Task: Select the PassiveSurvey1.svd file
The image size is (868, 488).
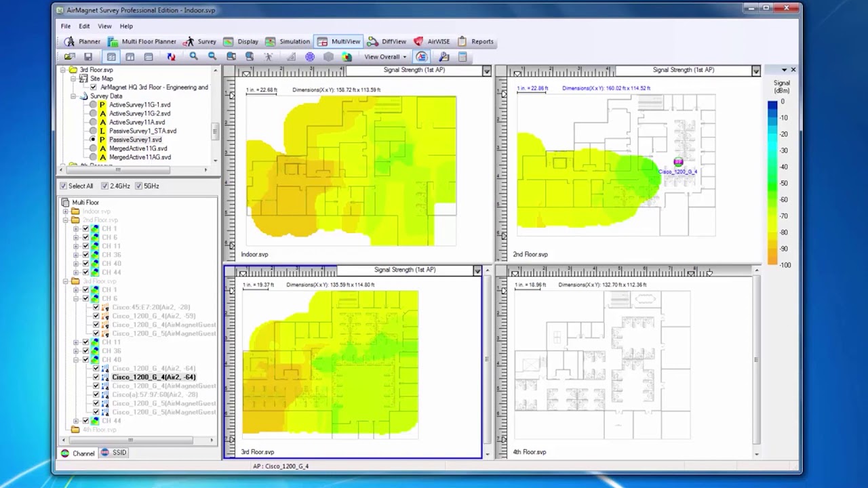Action: tap(135, 140)
